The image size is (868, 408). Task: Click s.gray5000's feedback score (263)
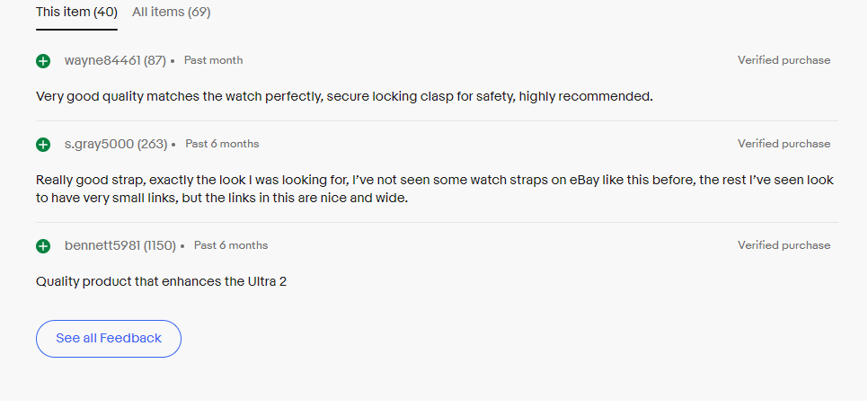(x=153, y=144)
